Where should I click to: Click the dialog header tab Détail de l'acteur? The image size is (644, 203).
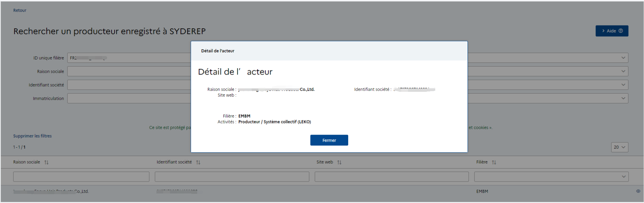[x=218, y=51]
